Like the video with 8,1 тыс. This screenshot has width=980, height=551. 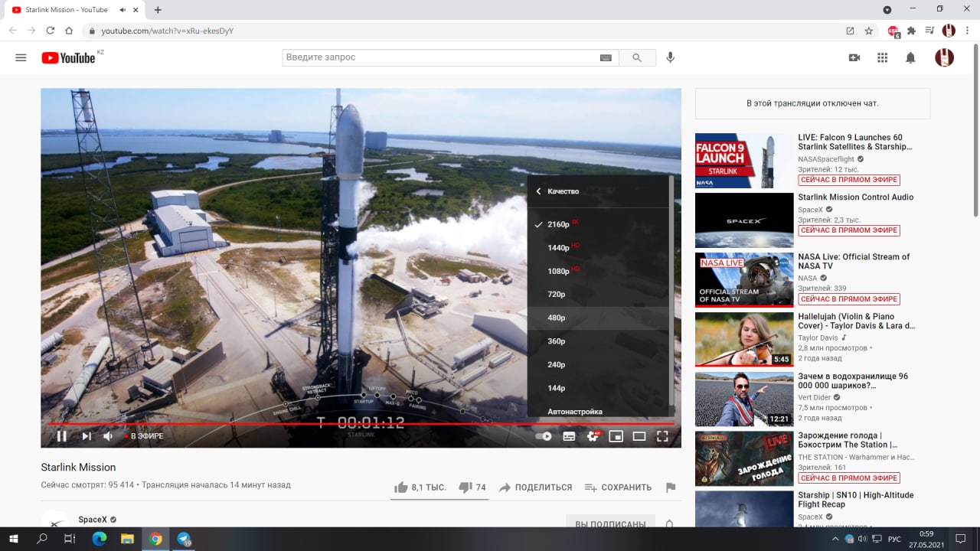pyautogui.click(x=420, y=487)
